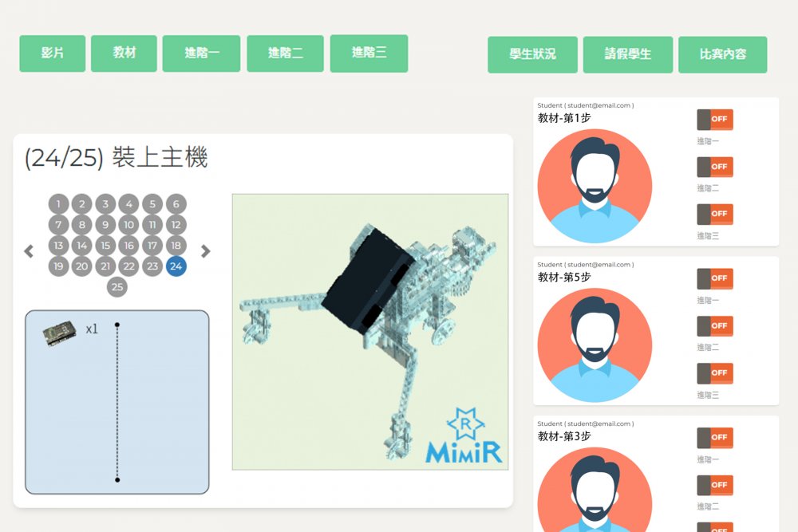Click the 請假學生 button
This screenshot has height=532, width=798.
[x=628, y=54]
